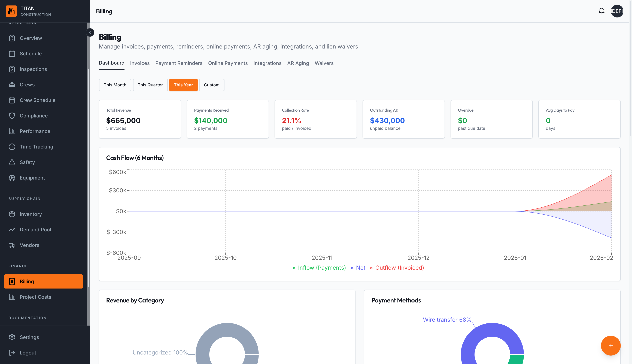Viewport: 632px width, 364px height.
Task: Navigate to Crews
Action: point(44,85)
